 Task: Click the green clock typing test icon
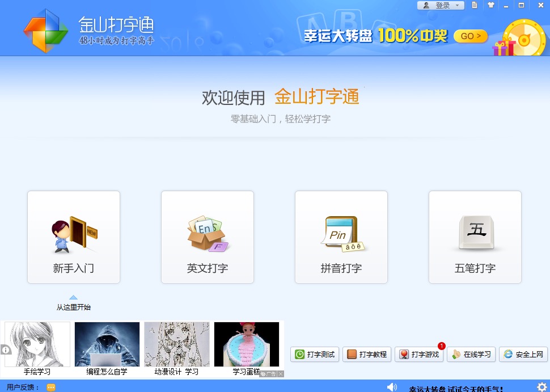click(x=299, y=355)
